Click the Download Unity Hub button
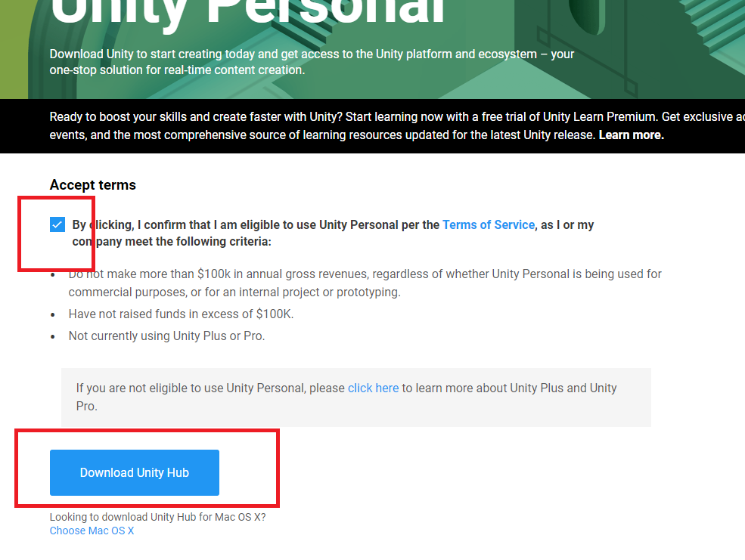 point(135,473)
